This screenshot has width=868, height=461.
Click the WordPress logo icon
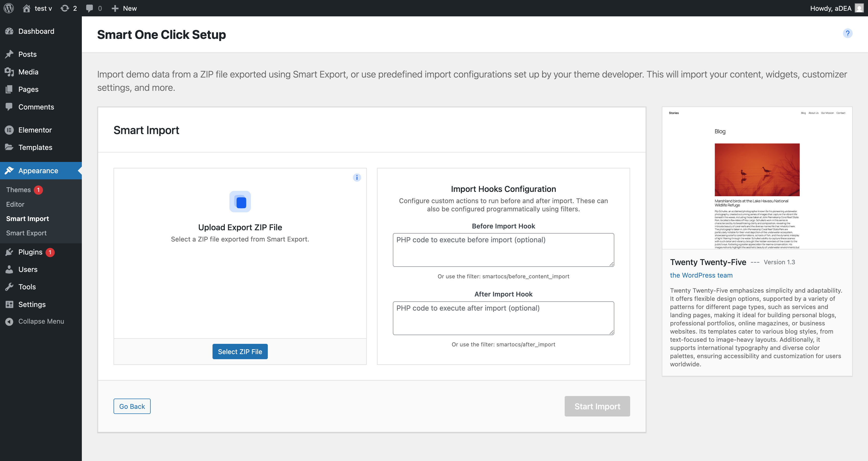[x=9, y=8]
